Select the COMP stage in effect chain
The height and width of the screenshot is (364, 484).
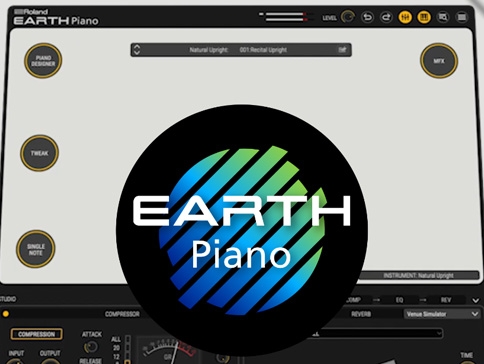click(353, 300)
